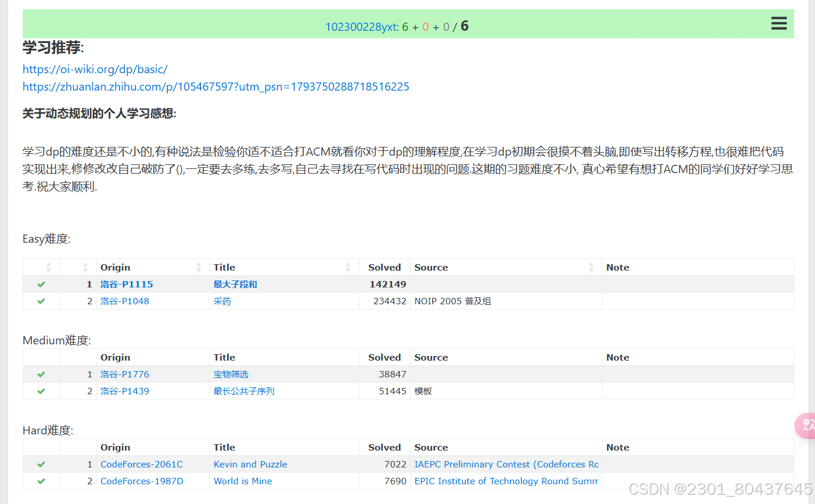815x504 pixels.
Task: Open the World is Mine problem link
Action: pos(242,481)
